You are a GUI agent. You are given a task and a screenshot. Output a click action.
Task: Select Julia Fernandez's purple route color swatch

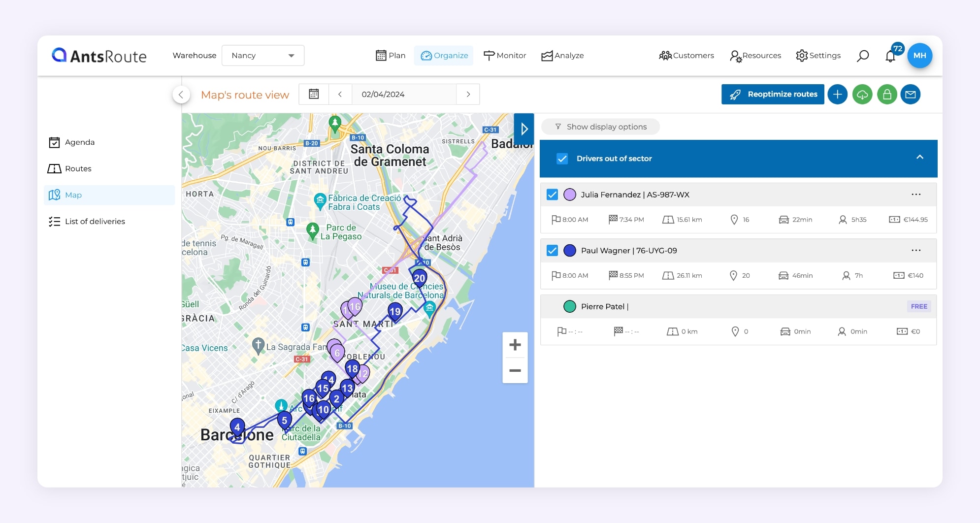click(x=569, y=194)
